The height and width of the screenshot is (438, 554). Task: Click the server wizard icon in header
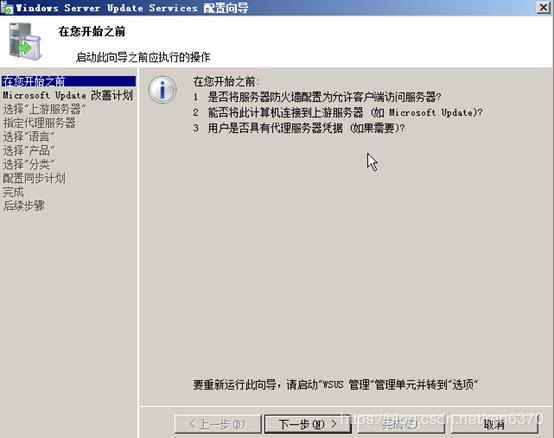(x=25, y=41)
